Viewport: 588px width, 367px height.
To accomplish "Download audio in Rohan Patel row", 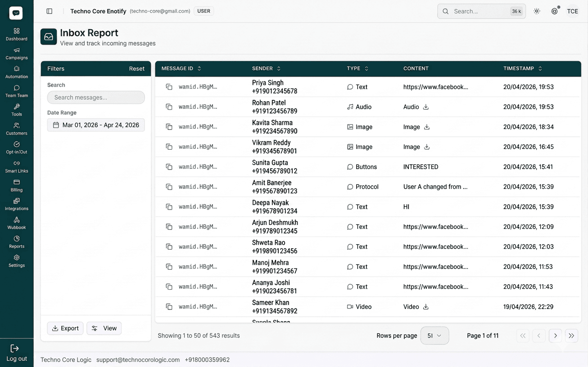I will pyautogui.click(x=426, y=107).
